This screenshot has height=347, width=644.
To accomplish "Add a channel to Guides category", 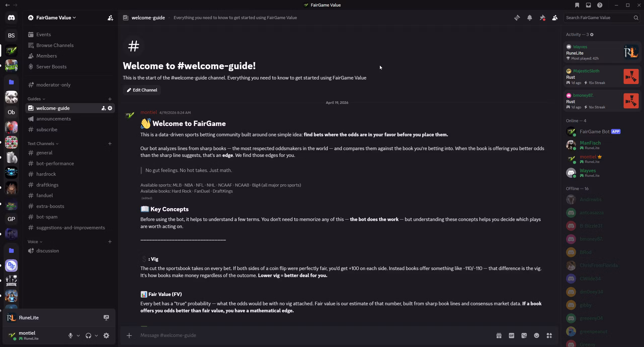I will (x=110, y=99).
